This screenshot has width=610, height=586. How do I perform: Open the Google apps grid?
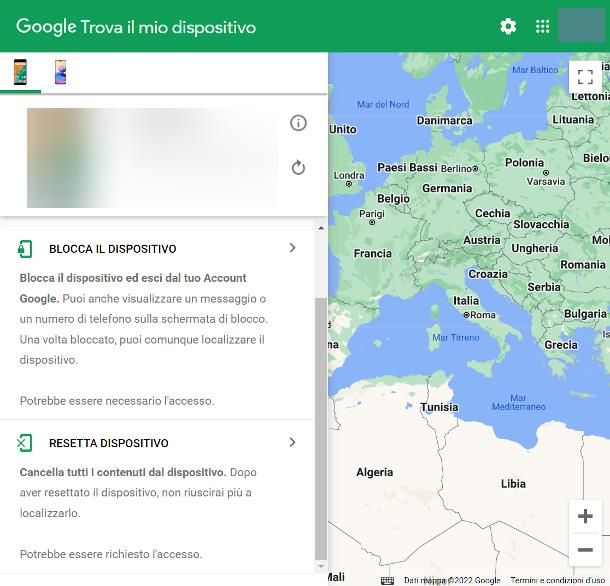542,26
